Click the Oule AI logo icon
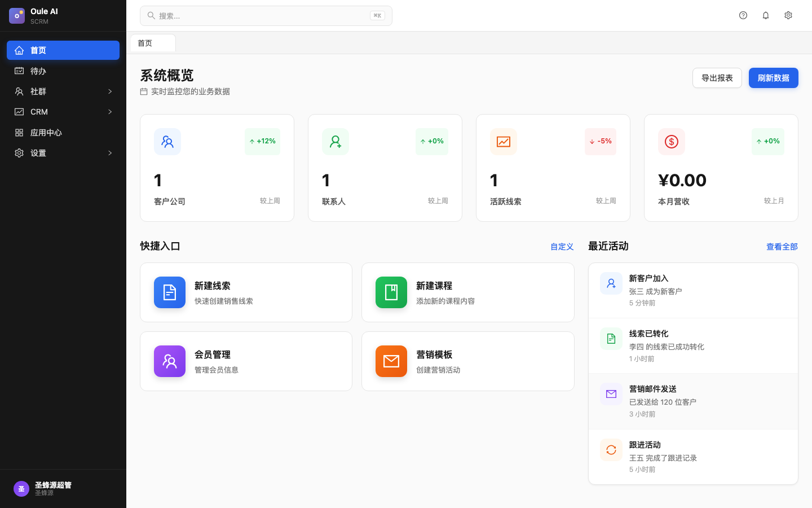This screenshot has width=812, height=508. (17, 16)
